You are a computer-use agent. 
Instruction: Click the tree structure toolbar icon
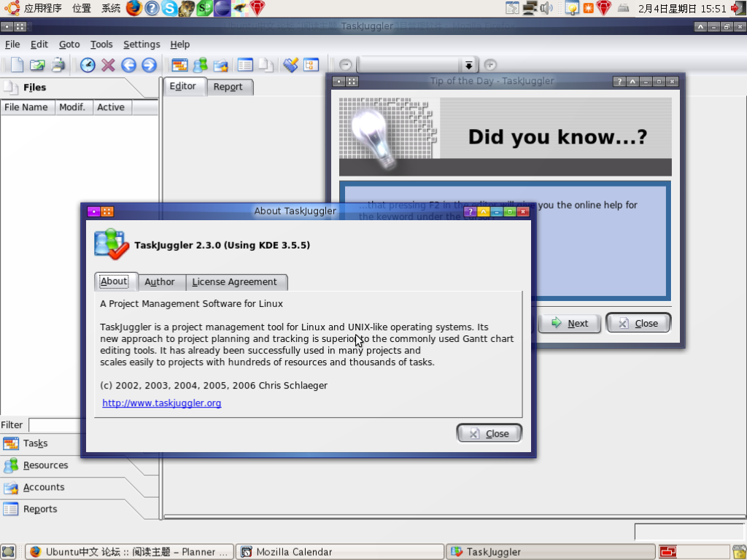click(311, 65)
